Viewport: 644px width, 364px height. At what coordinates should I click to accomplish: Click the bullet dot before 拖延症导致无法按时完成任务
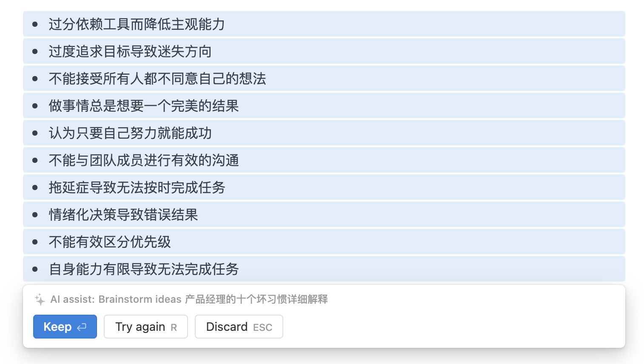point(35,188)
